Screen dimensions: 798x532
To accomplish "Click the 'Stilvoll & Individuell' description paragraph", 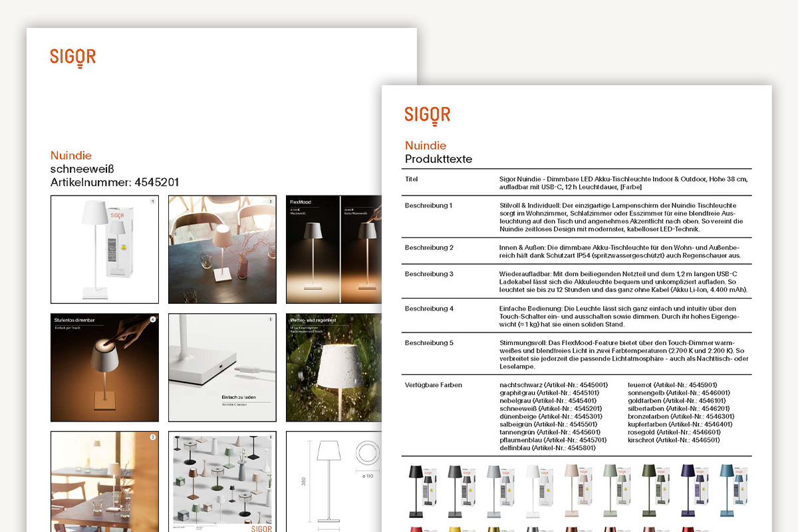I will (x=622, y=217).
